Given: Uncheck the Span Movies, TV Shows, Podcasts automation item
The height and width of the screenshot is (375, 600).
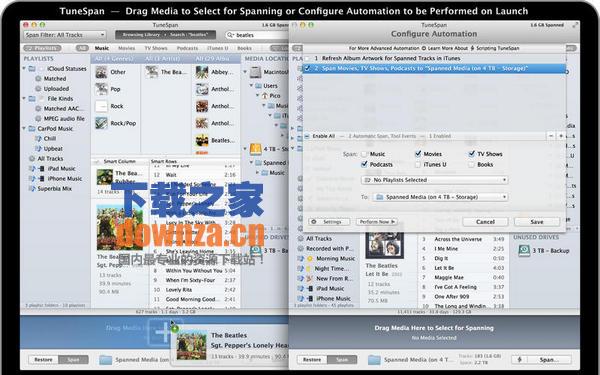Looking at the screenshot, I should (x=308, y=68).
